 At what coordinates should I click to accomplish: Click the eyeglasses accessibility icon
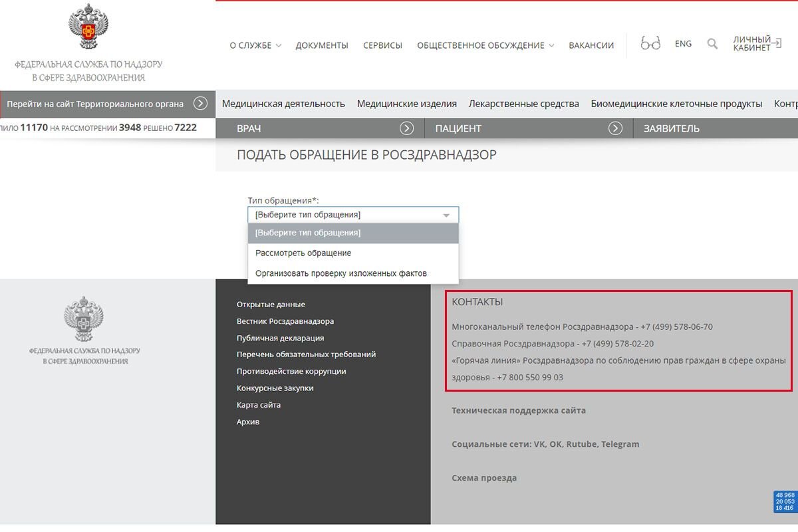pos(650,43)
